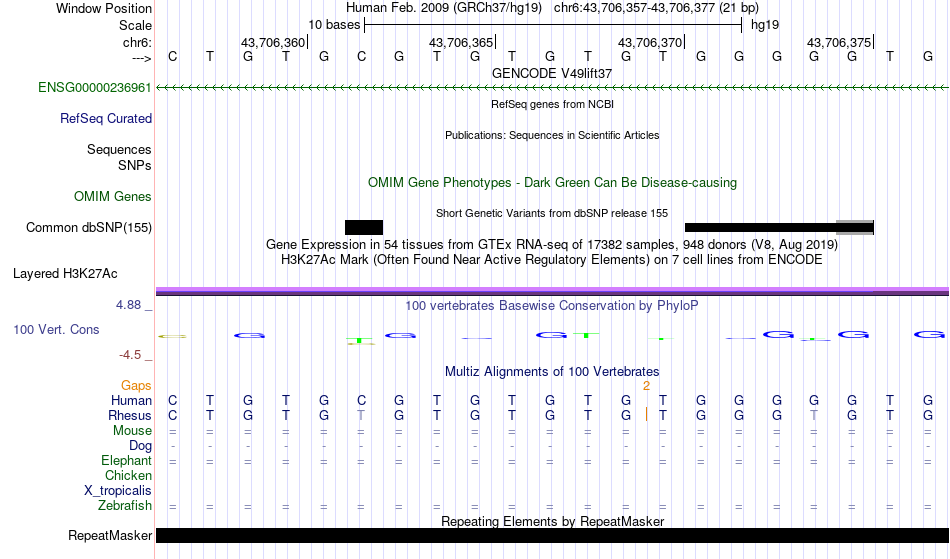
Task: Click the -4.5 PhyloP minimum value
Action: (130, 355)
